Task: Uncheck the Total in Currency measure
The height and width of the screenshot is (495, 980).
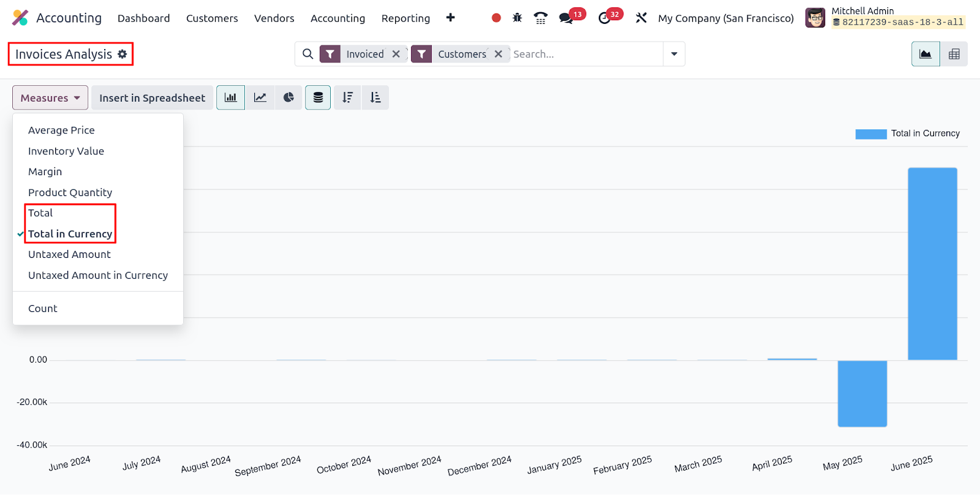Action: 70,234
